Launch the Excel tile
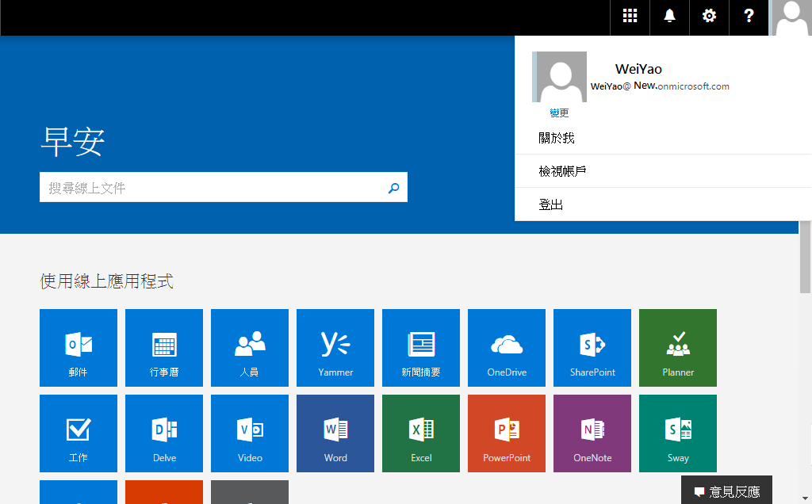The height and width of the screenshot is (504, 812). click(421, 433)
